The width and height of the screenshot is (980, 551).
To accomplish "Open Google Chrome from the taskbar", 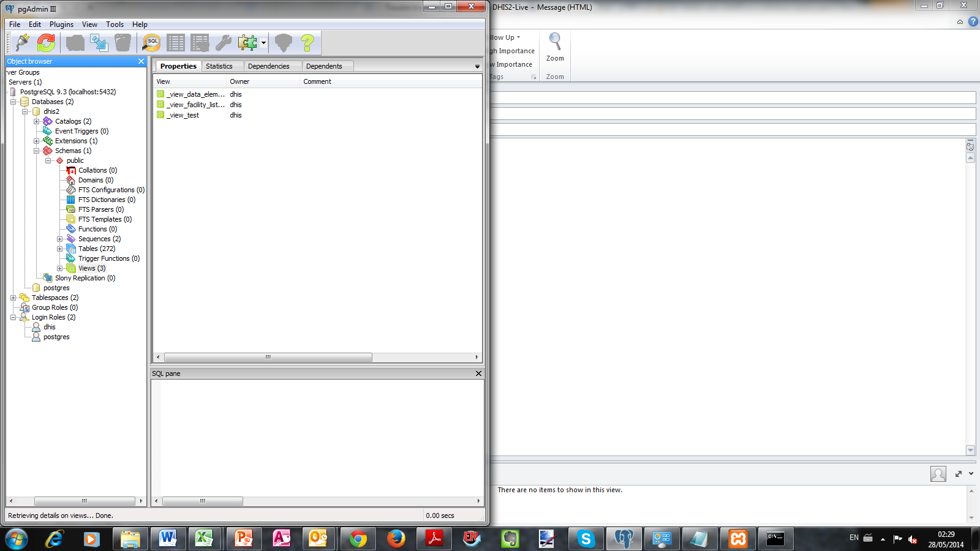I will 358,539.
